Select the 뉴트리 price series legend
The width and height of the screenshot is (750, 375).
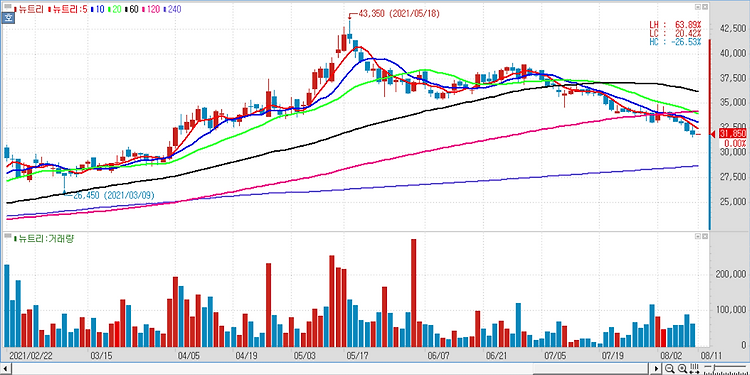(29, 9)
